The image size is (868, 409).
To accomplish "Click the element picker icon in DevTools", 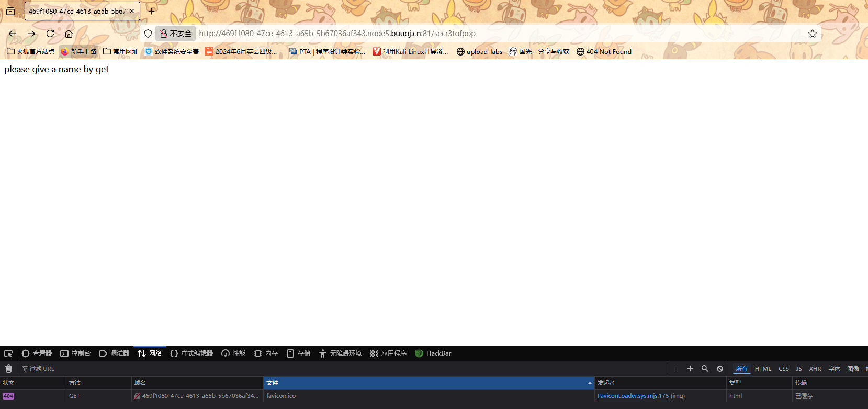I will (x=8, y=353).
